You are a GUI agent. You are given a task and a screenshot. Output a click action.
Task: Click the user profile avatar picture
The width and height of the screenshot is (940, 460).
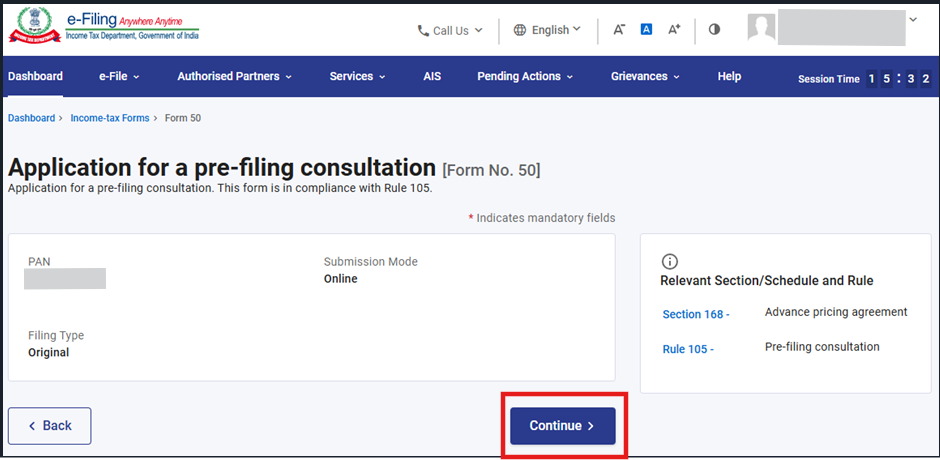pyautogui.click(x=761, y=28)
